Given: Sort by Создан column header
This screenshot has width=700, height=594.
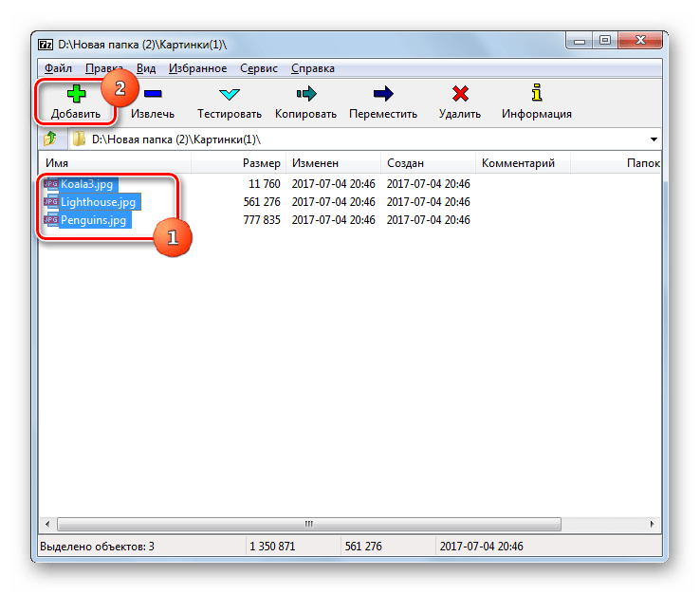Looking at the screenshot, I should pos(428,163).
